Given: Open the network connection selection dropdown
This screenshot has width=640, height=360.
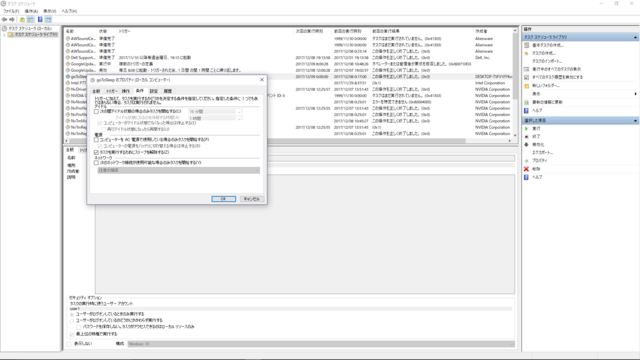Looking at the screenshot, I should click(178, 170).
